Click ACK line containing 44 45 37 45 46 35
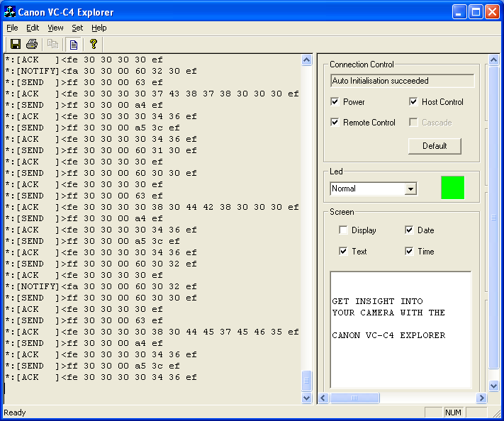504x421 pixels. pos(152,332)
